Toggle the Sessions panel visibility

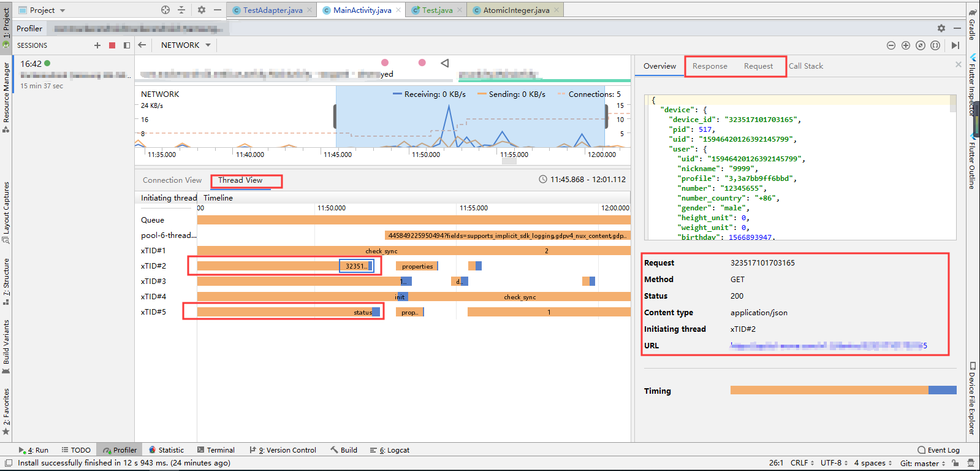(x=127, y=45)
